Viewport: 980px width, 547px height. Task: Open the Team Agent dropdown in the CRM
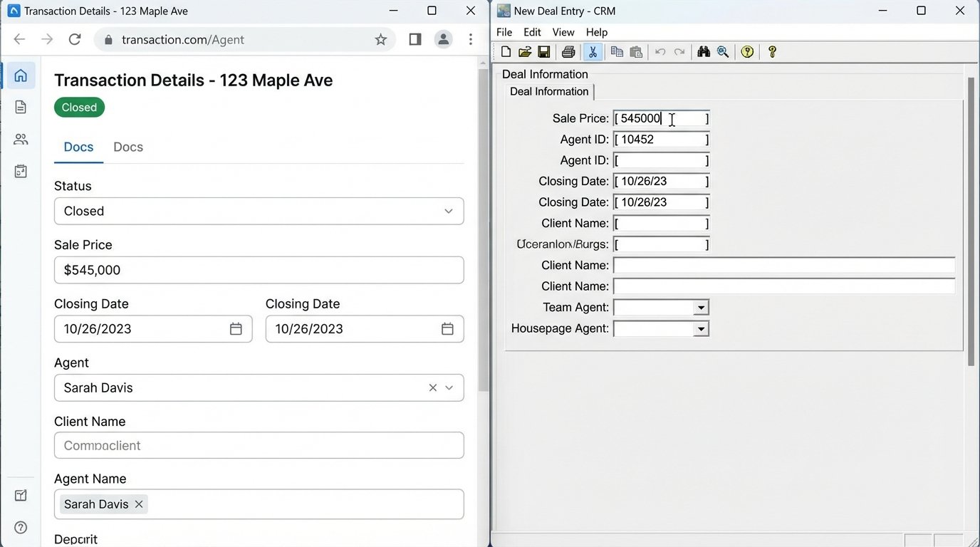[701, 307]
